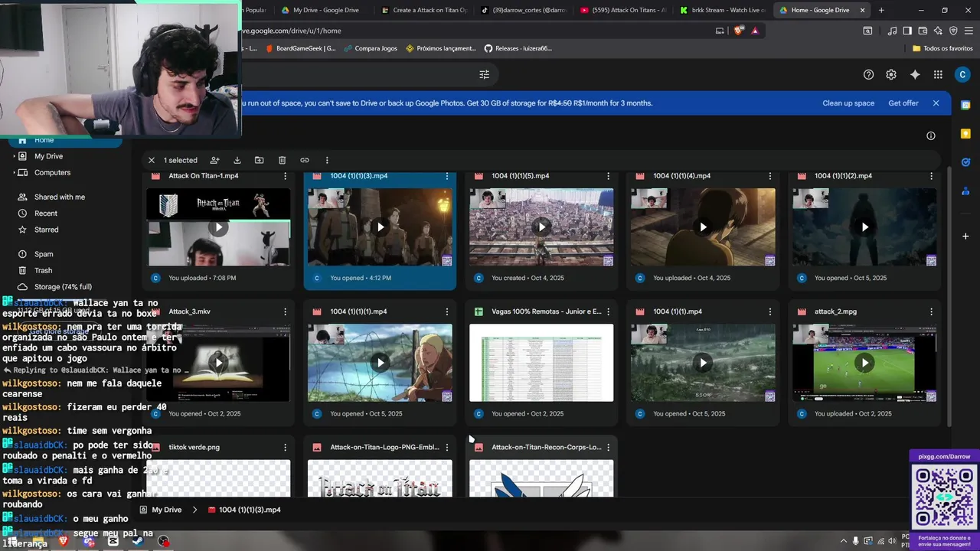The width and height of the screenshot is (980, 551).
Task: Move selected file to trash
Action: tap(282, 160)
